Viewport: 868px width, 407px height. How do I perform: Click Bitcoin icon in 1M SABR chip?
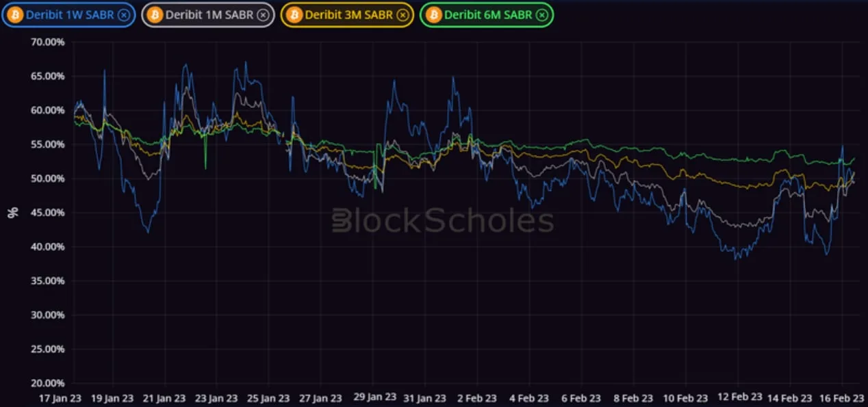point(155,15)
